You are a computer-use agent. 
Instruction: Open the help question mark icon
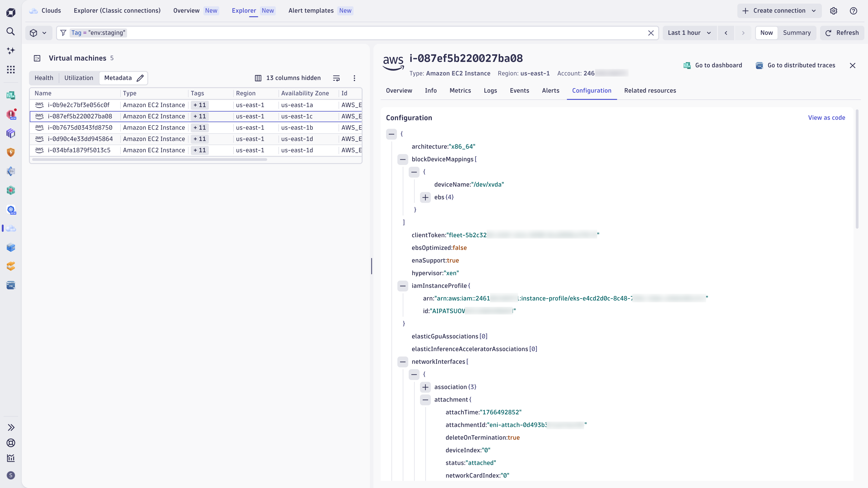tap(853, 11)
